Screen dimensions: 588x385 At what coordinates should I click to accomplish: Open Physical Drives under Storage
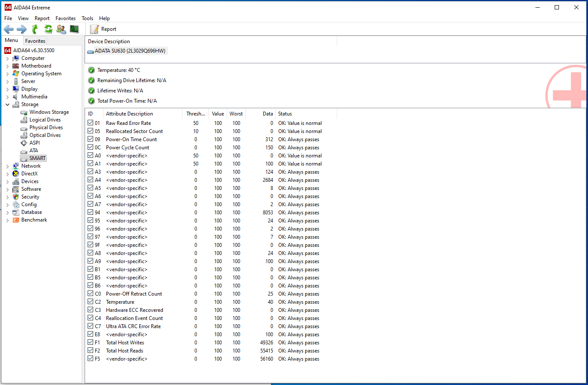(46, 127)
